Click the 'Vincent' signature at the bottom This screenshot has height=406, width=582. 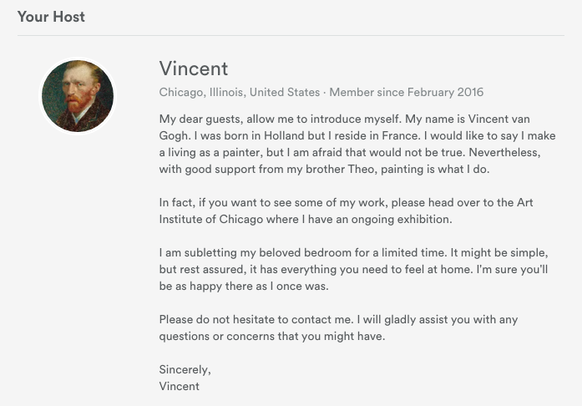tap(179, 386)
